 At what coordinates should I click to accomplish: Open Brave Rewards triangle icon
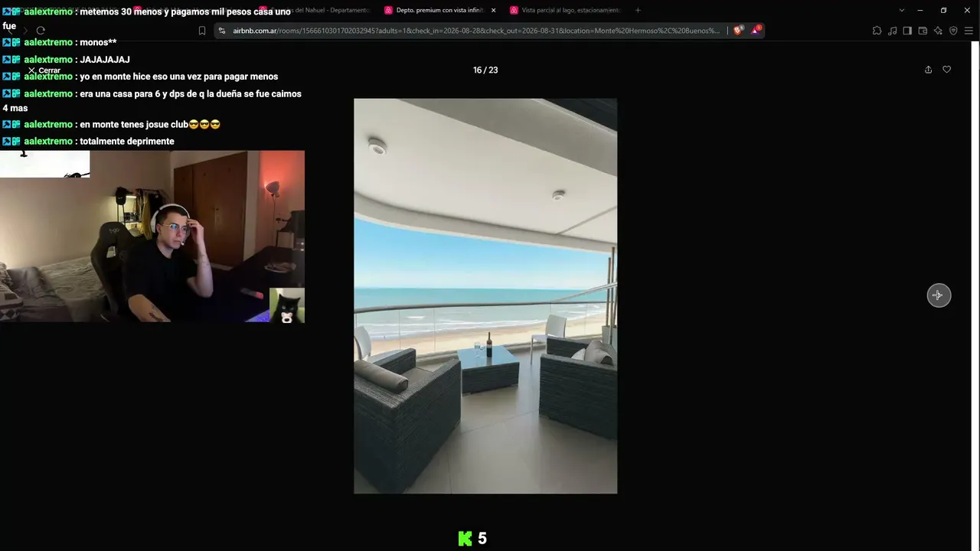[756, 31]
